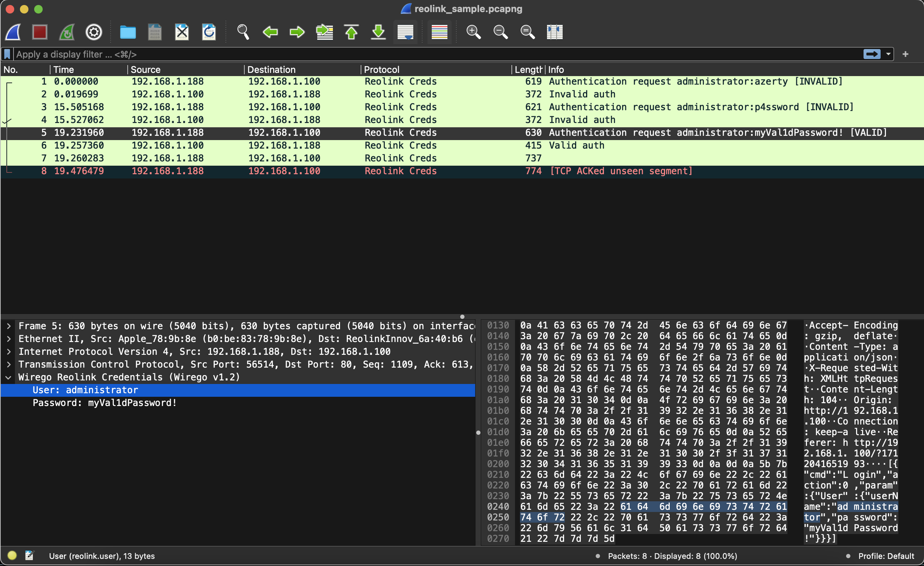924x566 pixels.
Task: Jump to the last packet
Action: tap(378, 32)
